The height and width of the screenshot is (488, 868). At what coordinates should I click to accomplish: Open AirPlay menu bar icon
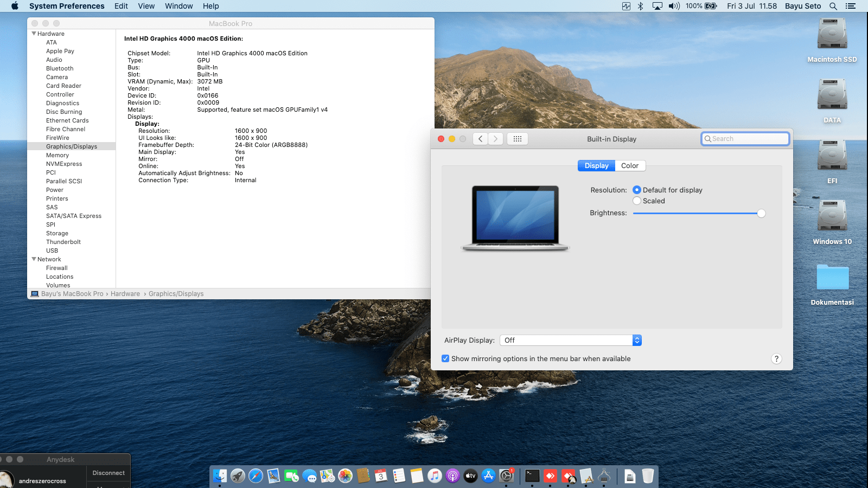coord(657,6)
